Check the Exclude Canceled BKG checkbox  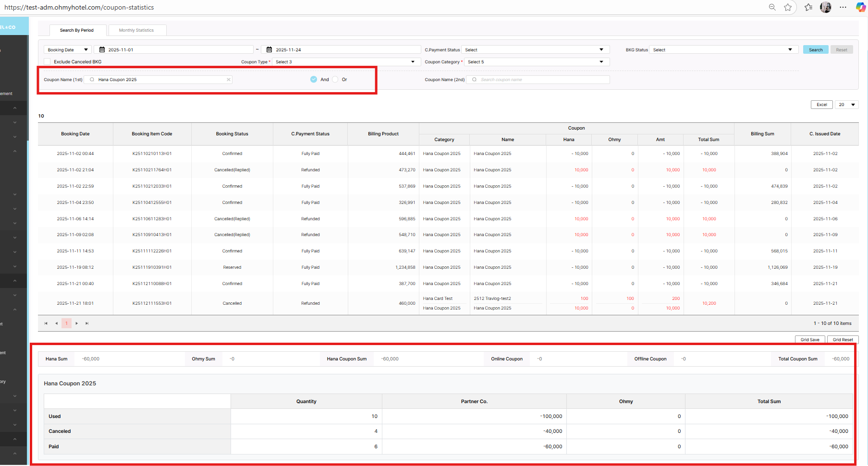point(47,62)
